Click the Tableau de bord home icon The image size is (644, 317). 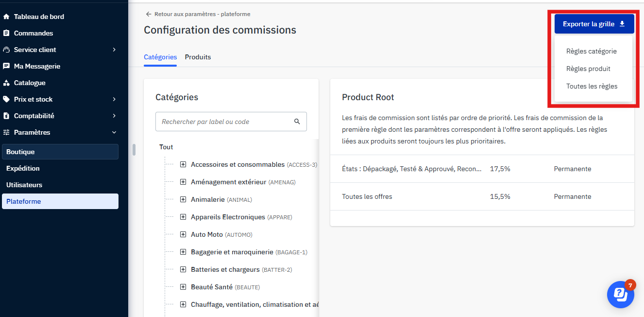coord(6,17)
